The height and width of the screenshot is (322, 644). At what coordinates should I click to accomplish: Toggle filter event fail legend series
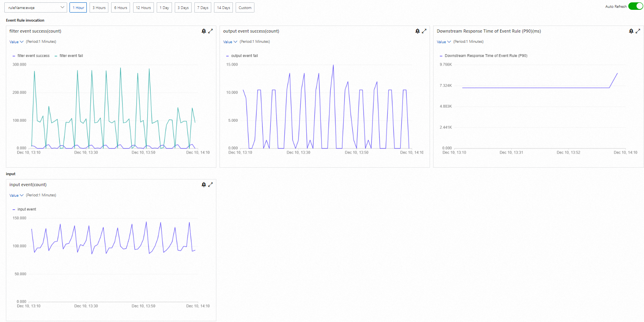pyautogui.click(x=69, y=56)
